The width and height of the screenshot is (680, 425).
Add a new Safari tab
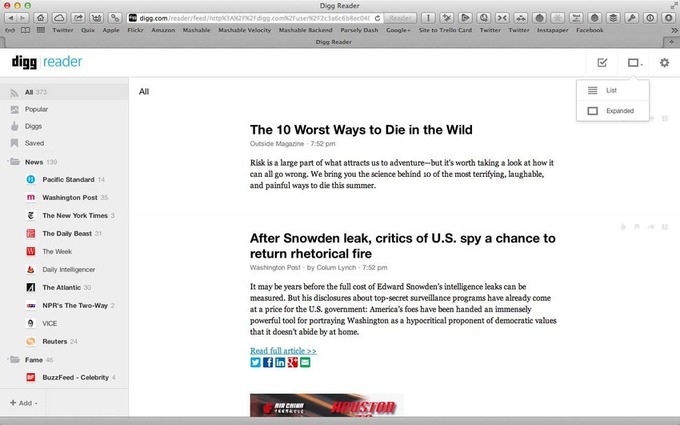point(671,42)
